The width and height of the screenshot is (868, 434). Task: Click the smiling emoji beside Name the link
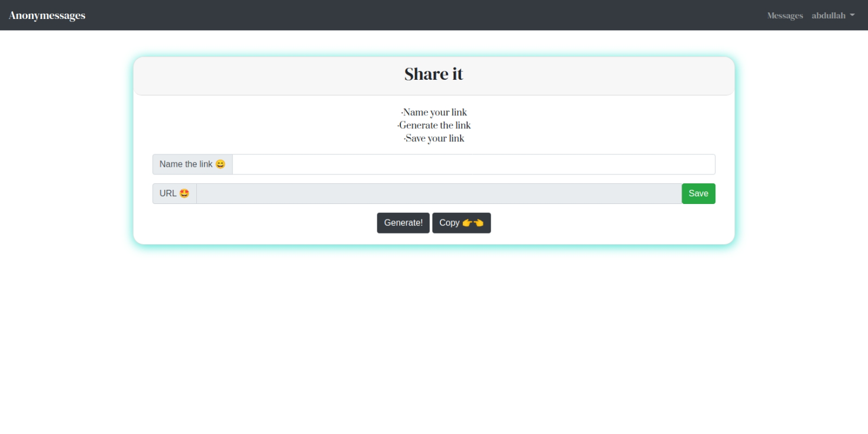(x=221, y=164)
